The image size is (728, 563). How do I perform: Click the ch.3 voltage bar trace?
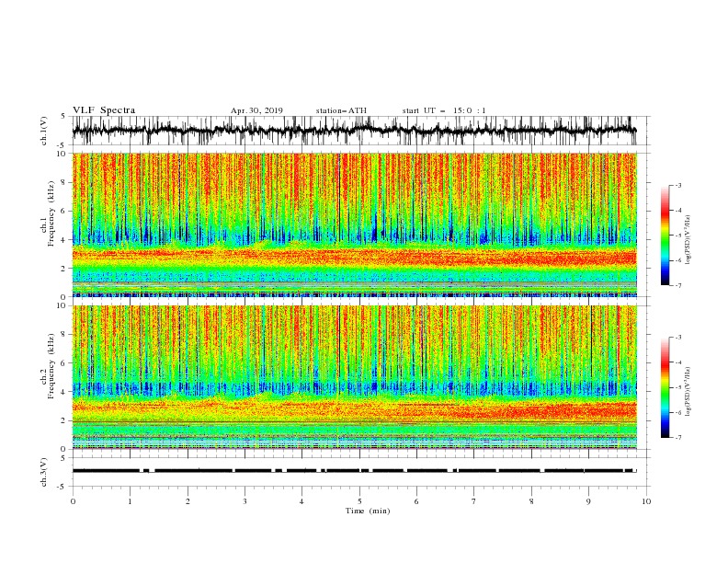coord(355,471)
